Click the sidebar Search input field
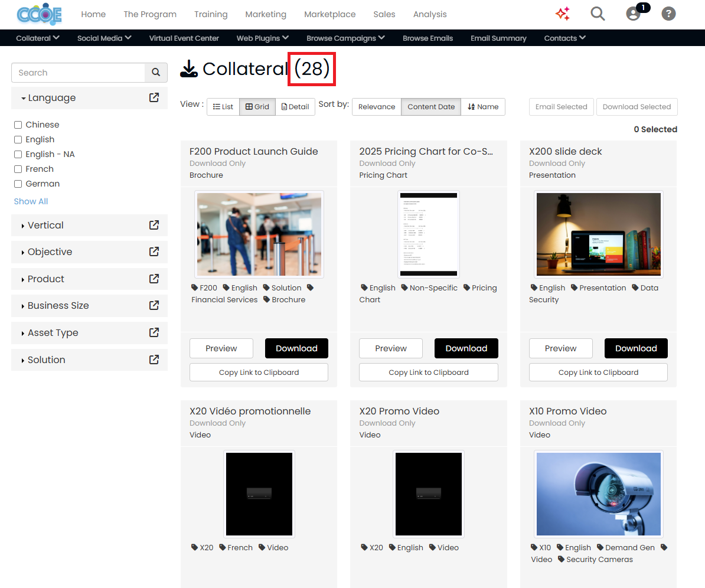The image size is (705, 588). pos(78,73)
